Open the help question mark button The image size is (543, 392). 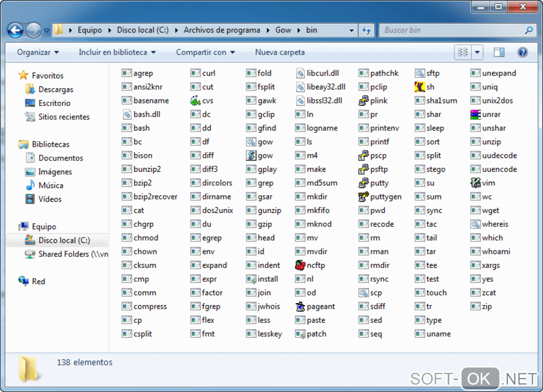click(x=522, y=52)
